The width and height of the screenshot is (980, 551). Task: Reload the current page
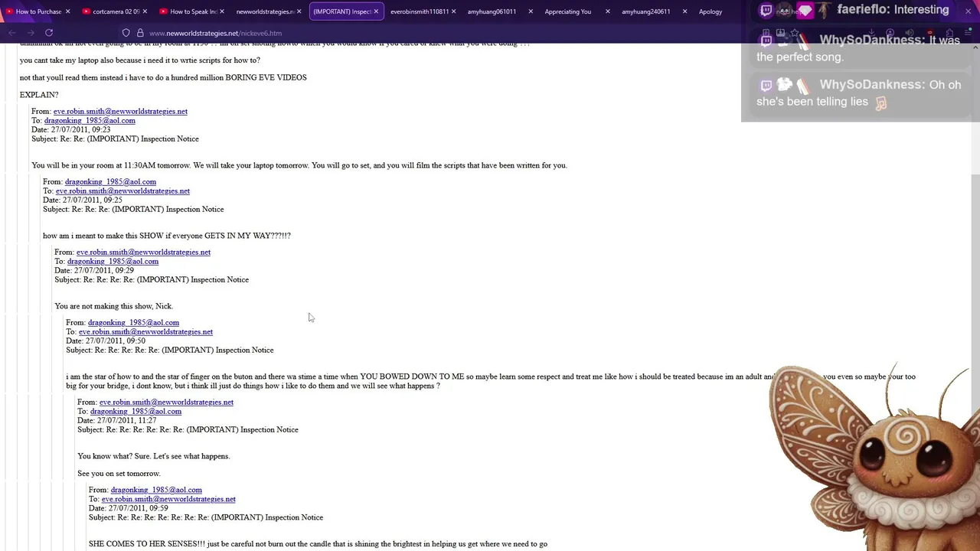pyautogui.click(x=49, y=33)
